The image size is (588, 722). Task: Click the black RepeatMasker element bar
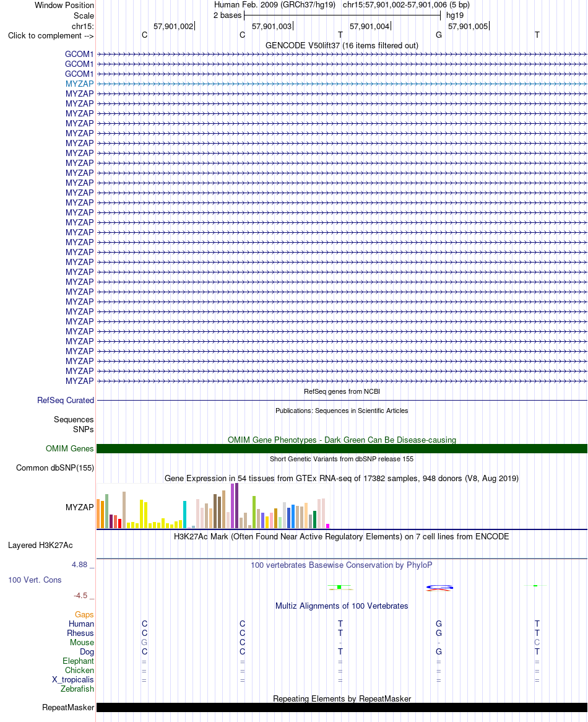click(x=342, y=708)
